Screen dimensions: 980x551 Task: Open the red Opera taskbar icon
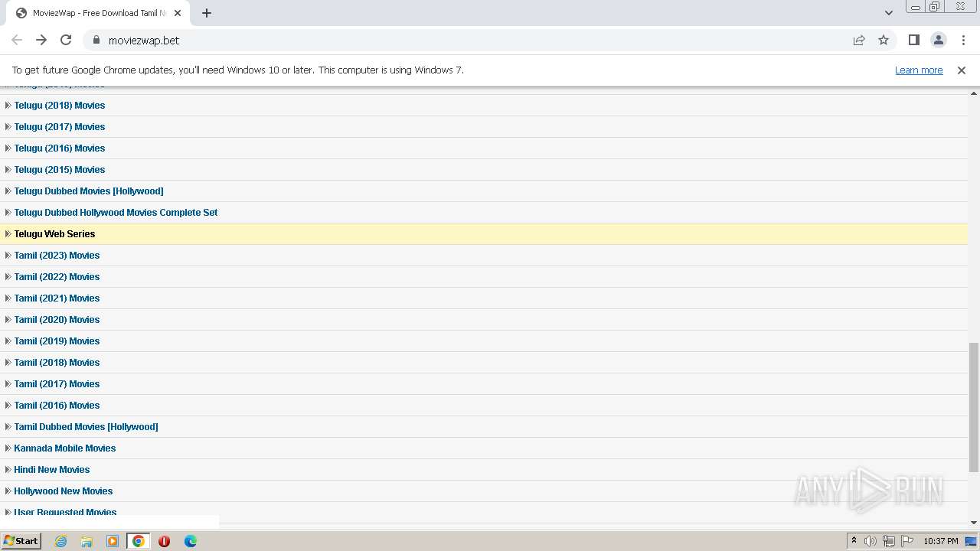point(164,541)
